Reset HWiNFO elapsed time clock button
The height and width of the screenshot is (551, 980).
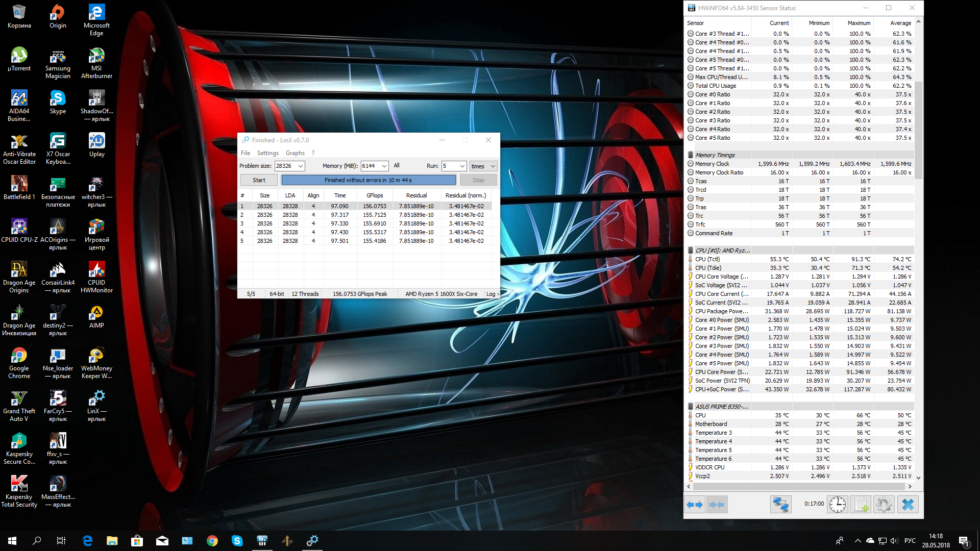coord(838,505)
